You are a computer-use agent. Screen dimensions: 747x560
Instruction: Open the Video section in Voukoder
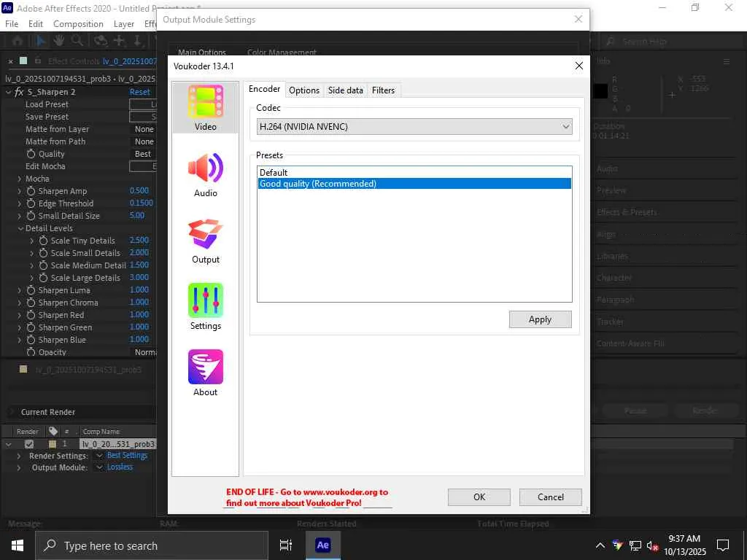(x=205, y=108)
